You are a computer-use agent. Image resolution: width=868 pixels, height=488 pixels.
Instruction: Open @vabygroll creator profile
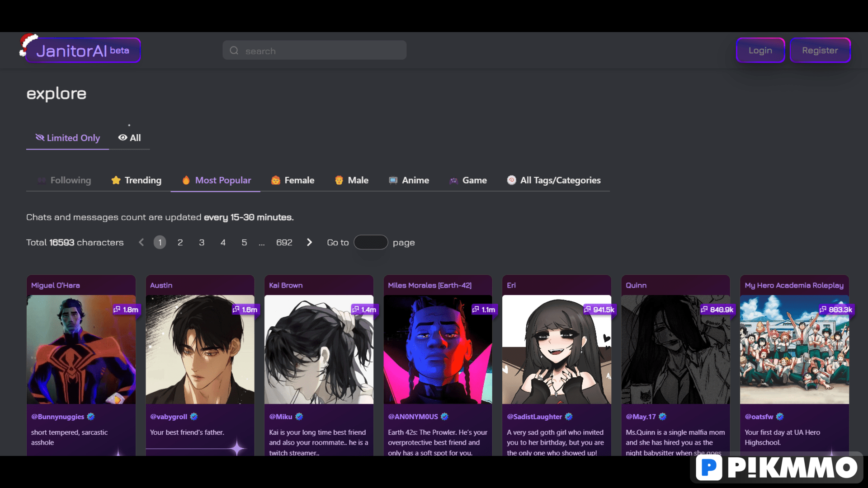pos(169,417)
